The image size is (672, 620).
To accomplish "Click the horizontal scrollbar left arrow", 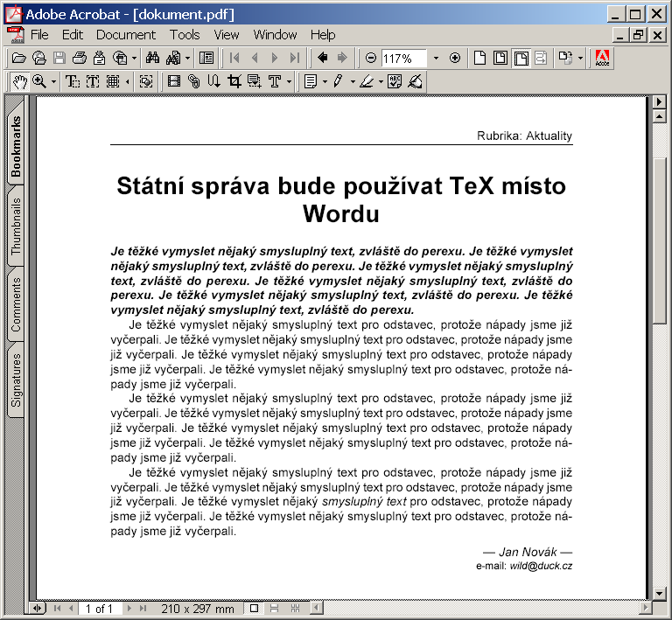I will 316,608.
